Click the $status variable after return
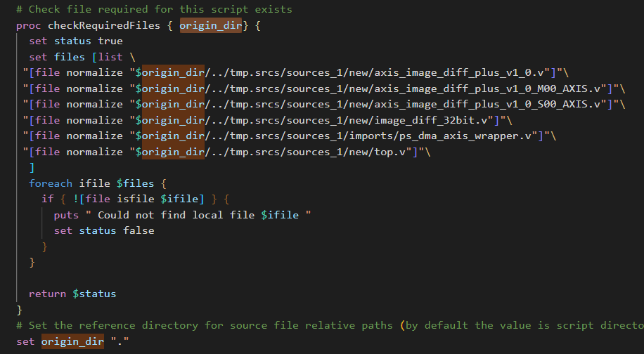 tap(94, 294)
